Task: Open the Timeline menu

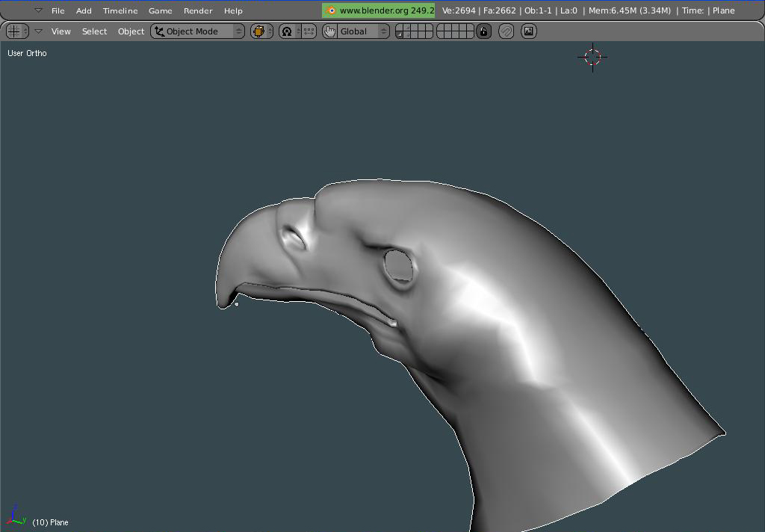Action: point(120,10)
